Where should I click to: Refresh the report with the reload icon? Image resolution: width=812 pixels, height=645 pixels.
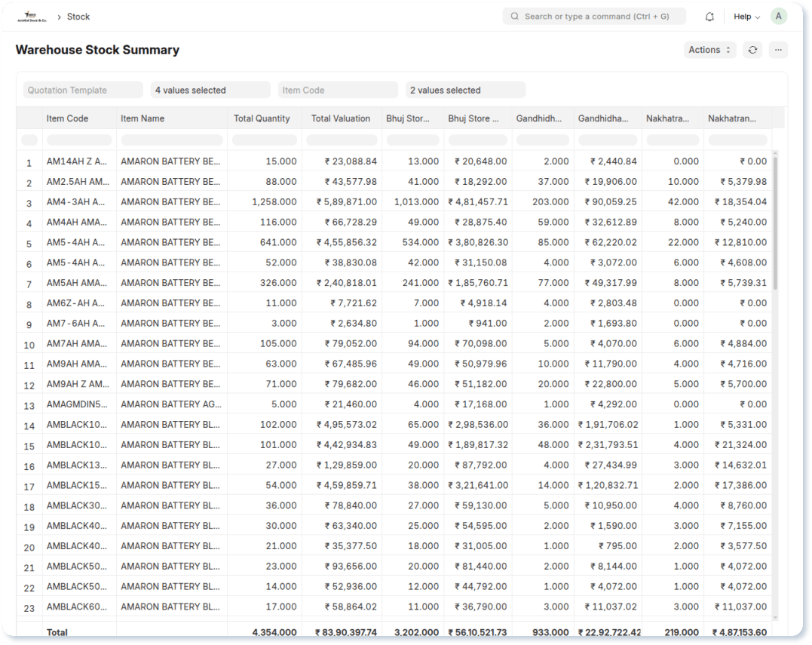pos(752,50)
